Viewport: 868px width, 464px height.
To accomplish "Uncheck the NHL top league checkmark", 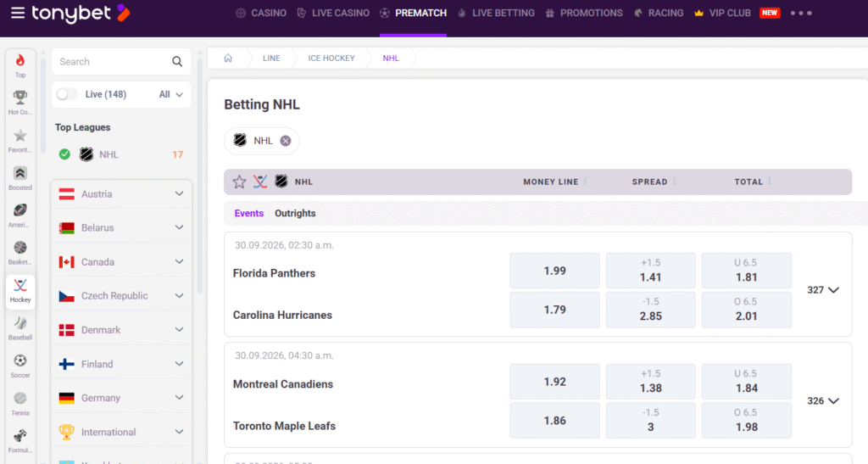I will pyautogui.click(x=64, y=154).
